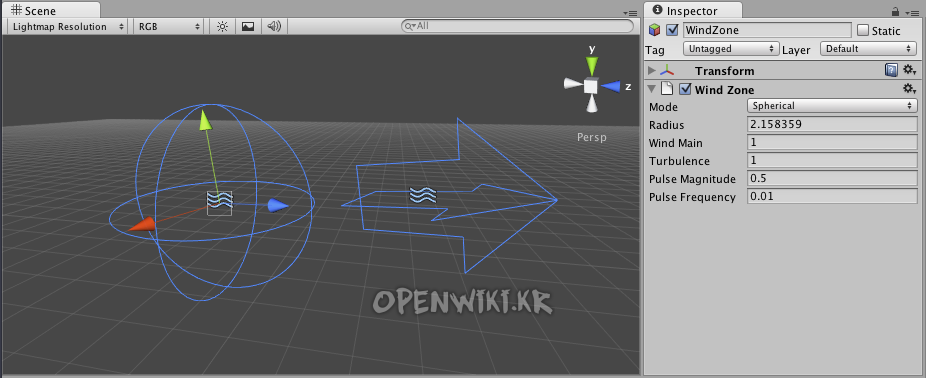This screenshot has width=926, height=378.
Task: Open the Lightmap Resolution draw mode dropdown
Action: [x=68, y=27]
